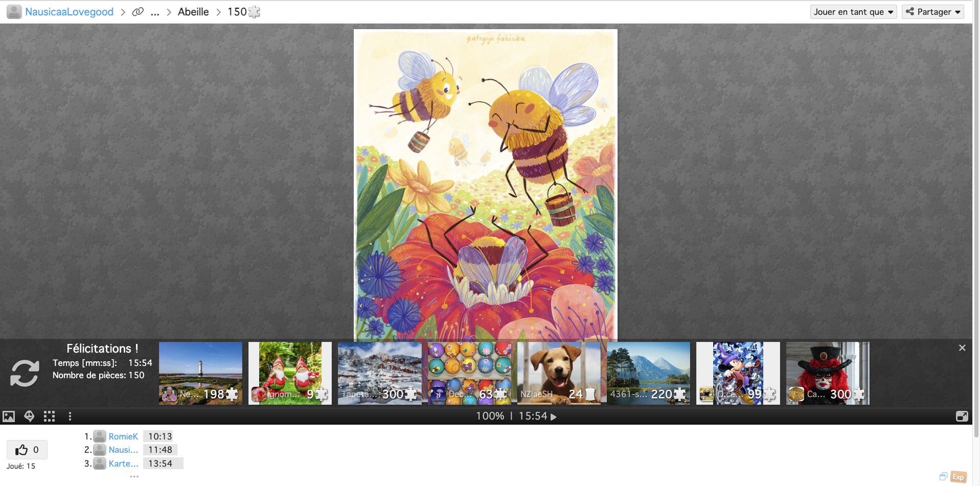Click the chain link icon in breadcrumb

click(x=138, y=12)
